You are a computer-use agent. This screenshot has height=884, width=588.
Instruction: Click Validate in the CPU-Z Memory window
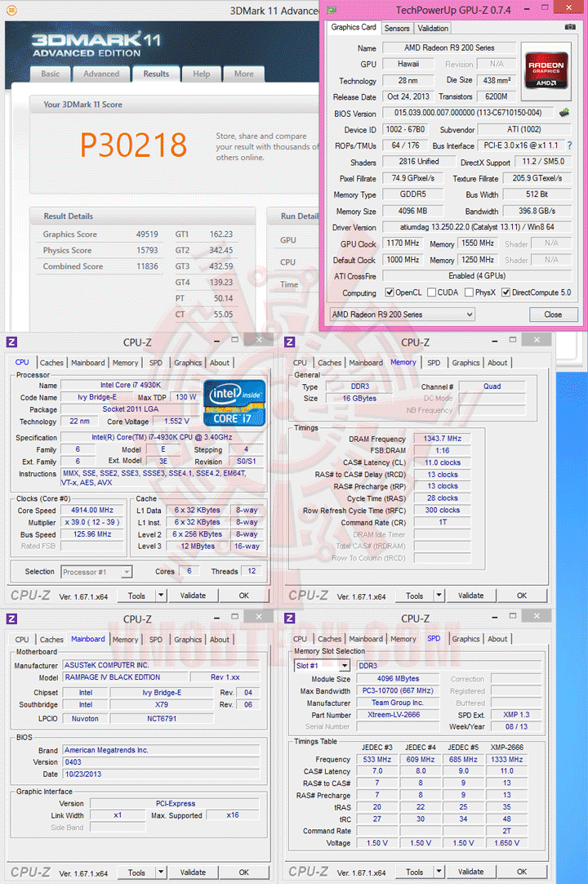point(470,596)
